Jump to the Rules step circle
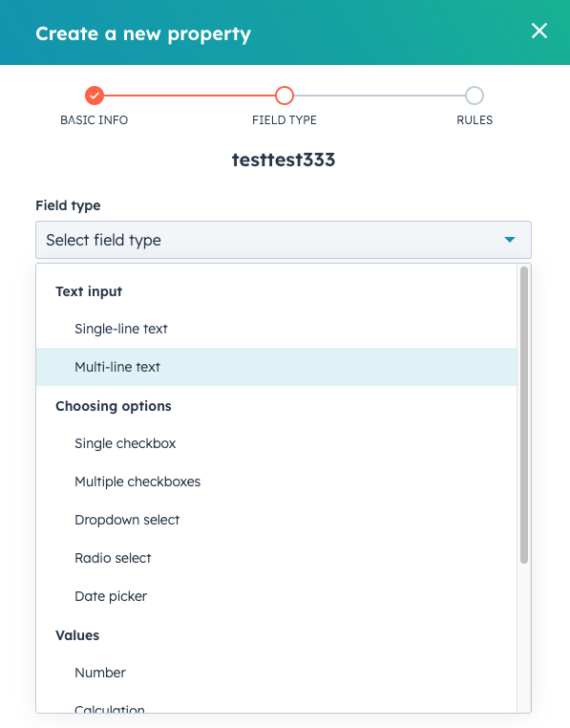The height and width of the screenshot is (728, 570). (x=475, y=96)
